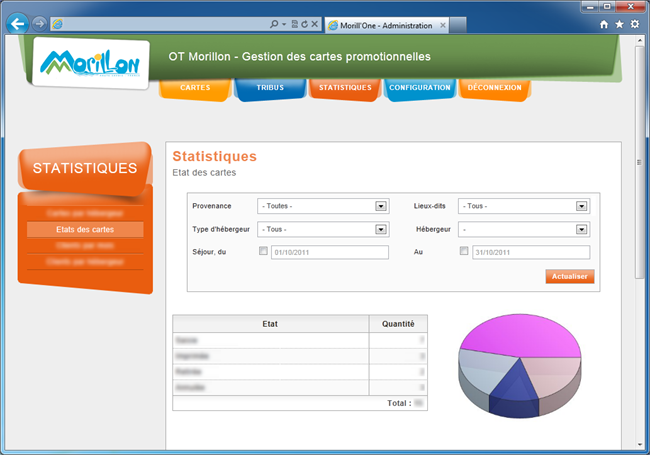This screenshot has height=455, width=650.
Task: Open the browser Home icon
Action: pyautogui.click(x=604, y=23)
